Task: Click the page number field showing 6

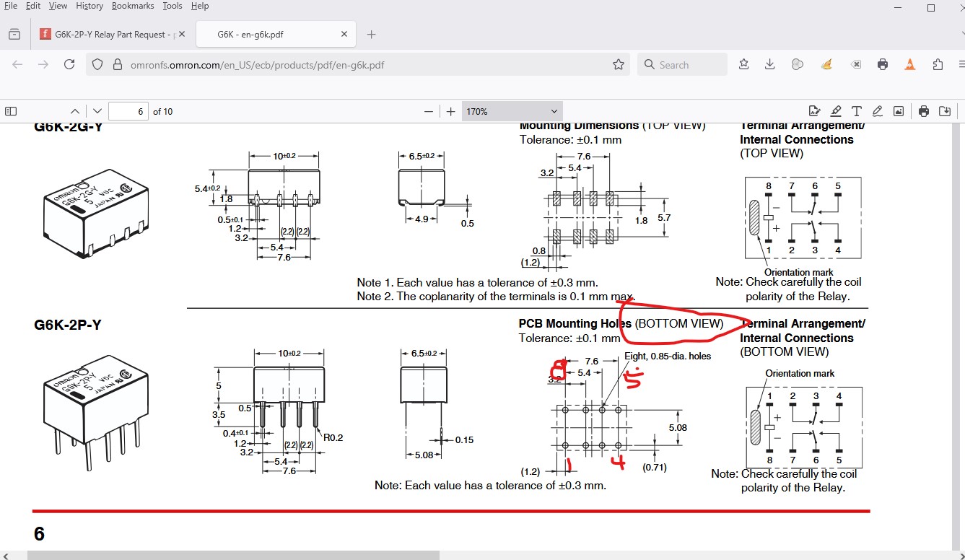Action: point(128,111)
